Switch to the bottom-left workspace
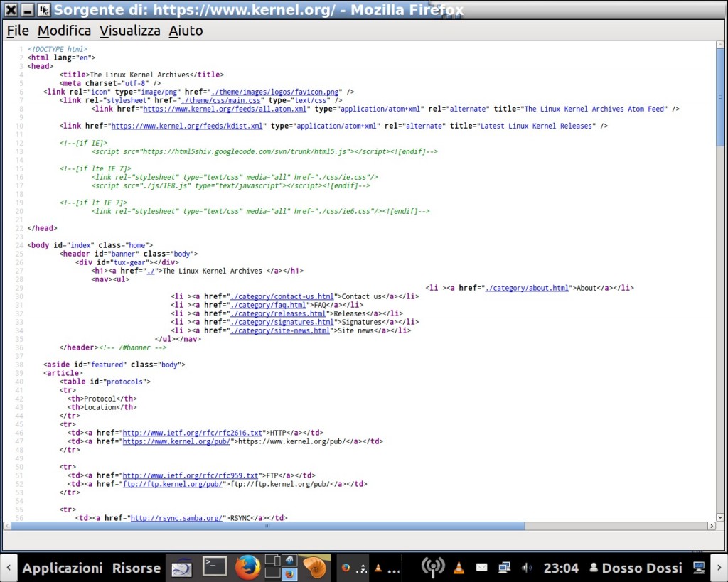 (272, 573)
